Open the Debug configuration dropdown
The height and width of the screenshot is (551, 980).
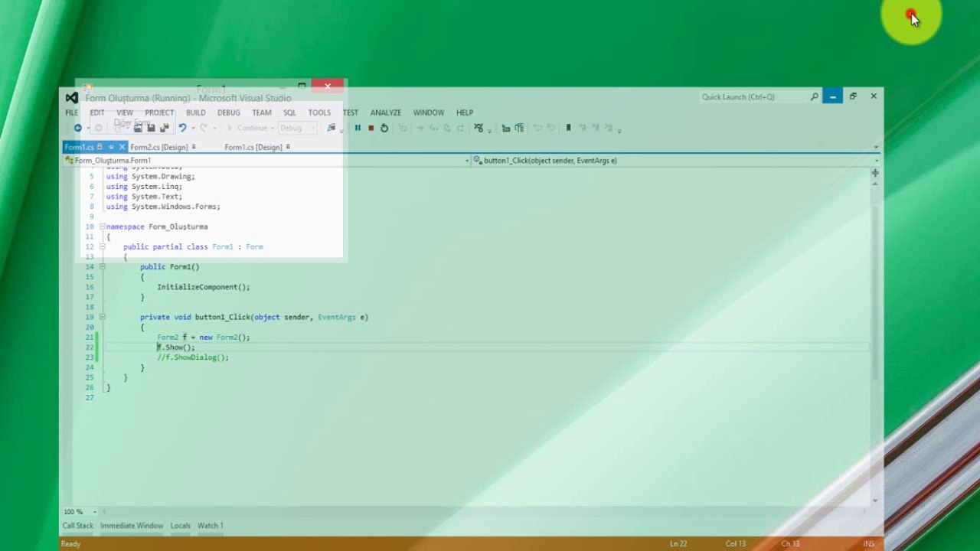(297, 128)
